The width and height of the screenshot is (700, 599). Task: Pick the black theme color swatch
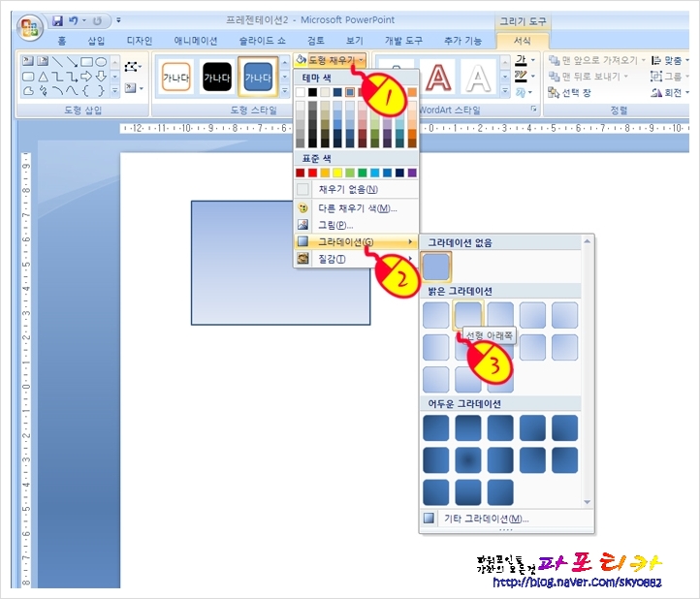[x=312, y=92]
